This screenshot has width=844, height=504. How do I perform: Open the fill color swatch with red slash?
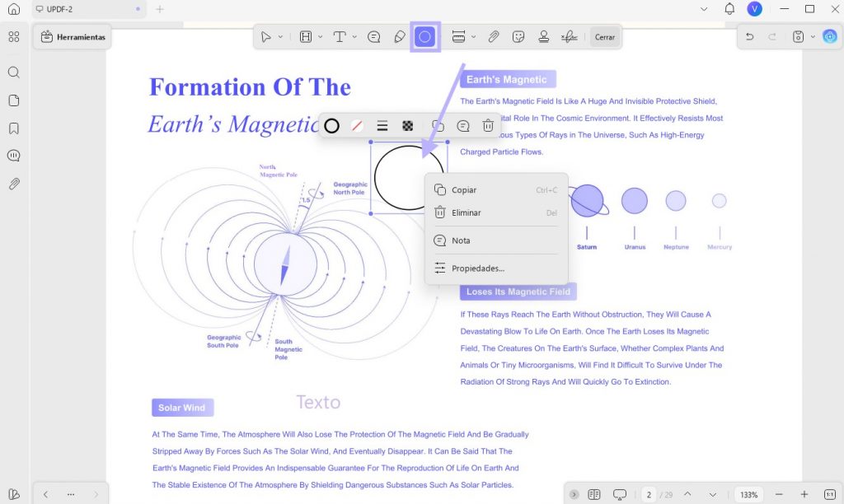point(357,126)
